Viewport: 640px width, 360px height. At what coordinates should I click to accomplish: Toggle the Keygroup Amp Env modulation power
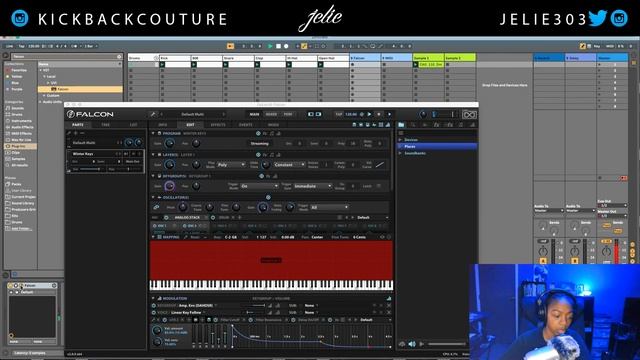(153, 305)
